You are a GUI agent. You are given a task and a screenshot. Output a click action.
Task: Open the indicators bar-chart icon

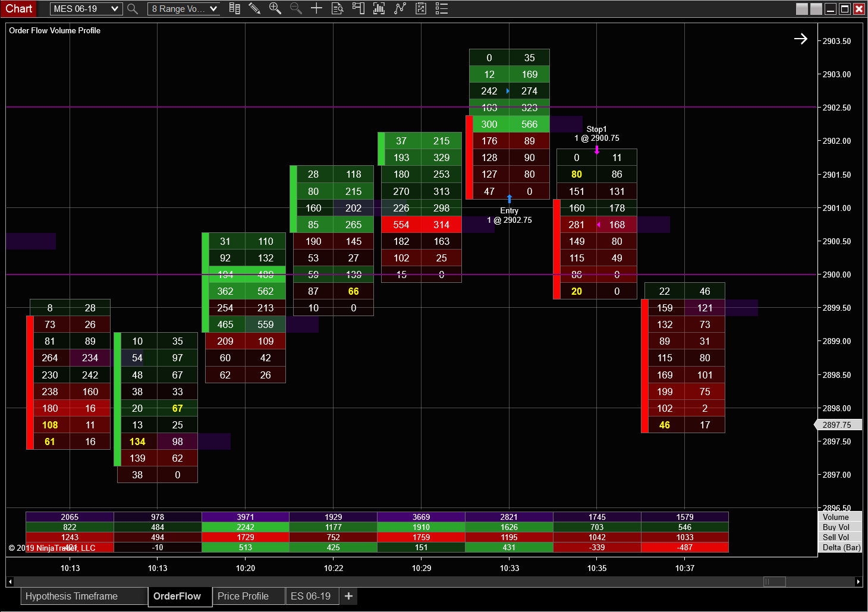379,8
